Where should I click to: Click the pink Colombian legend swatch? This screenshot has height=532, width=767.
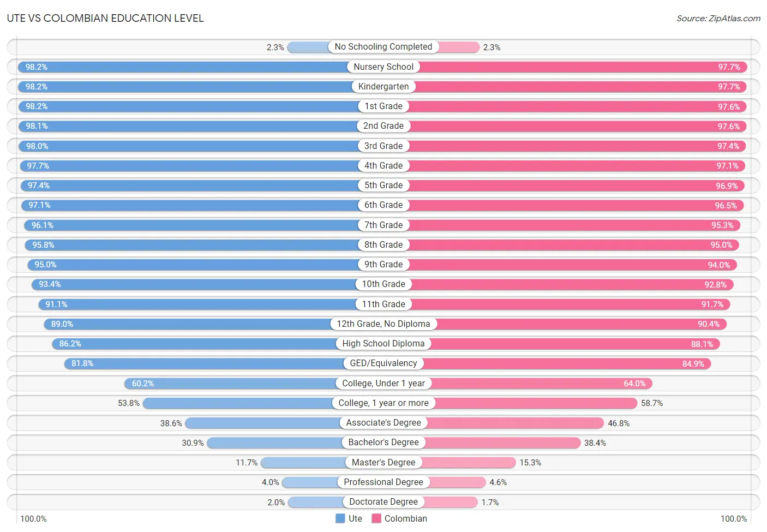(x=376, y=518)
